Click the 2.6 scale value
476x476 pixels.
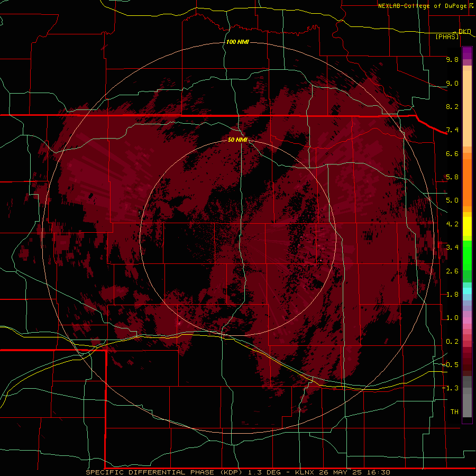tap(452, 271)
